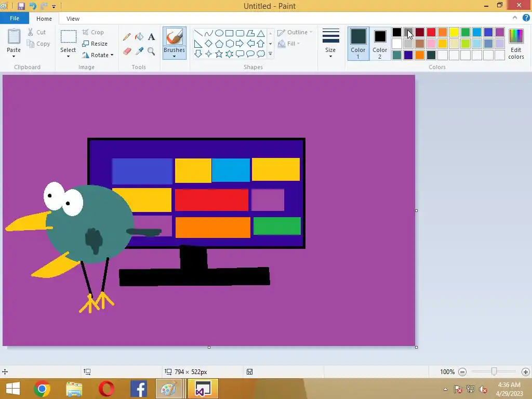Viewport: 532px width, 399px height.
Task: Open Opera browser from the taskbar
Action: (x=106, y=389)
